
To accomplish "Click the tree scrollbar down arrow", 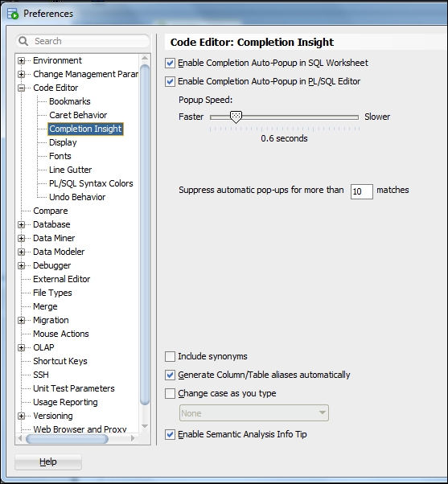I will (145, 426).
